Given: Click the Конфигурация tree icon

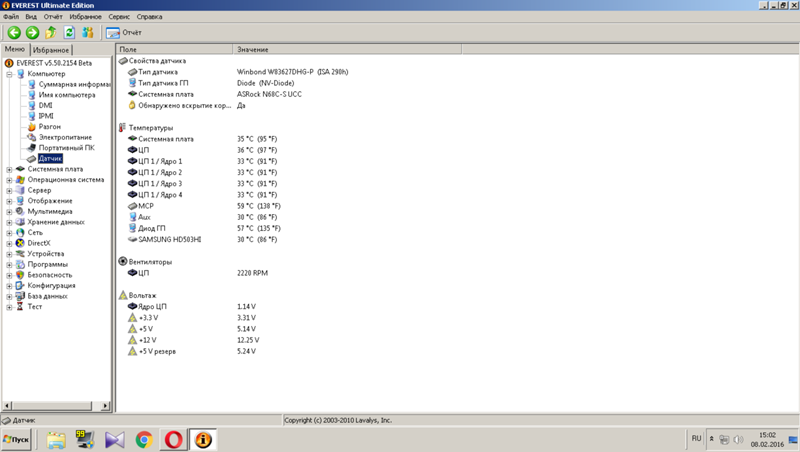Looking at the screenshot, I should (x=20, y=286).
